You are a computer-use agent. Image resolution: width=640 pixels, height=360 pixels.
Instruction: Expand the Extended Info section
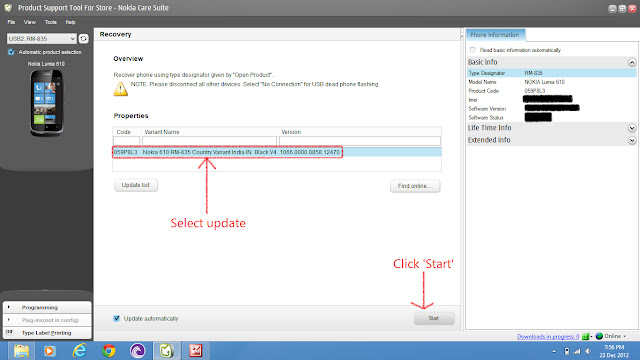point(632,140)
